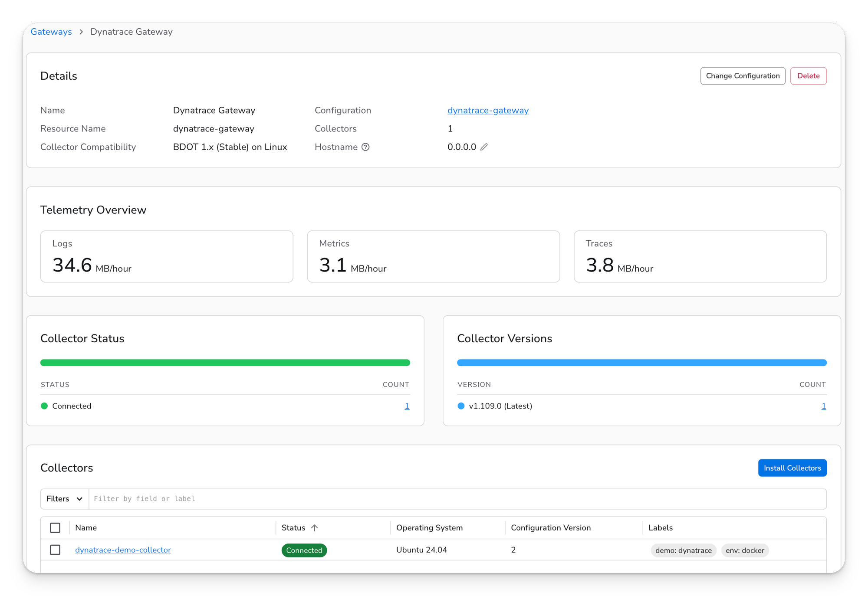
Task: Focus the filter by field or label input
Action: pos(457,499)
